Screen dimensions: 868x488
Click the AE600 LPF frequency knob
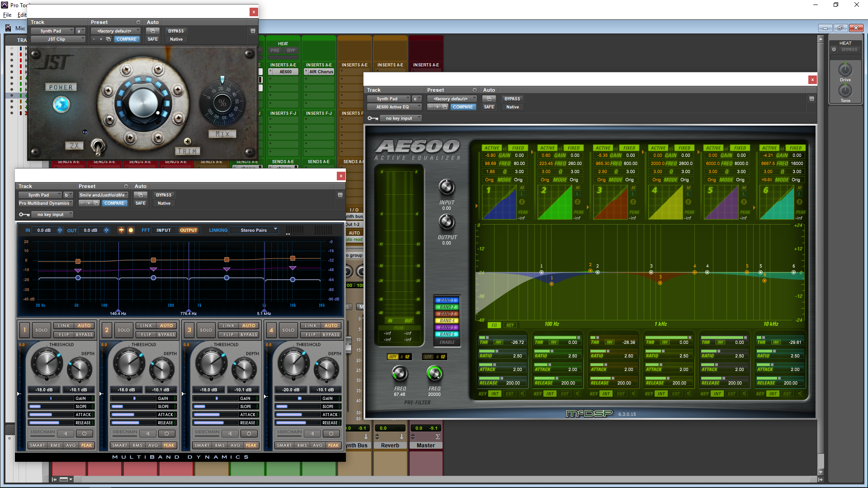pos(434,373)
